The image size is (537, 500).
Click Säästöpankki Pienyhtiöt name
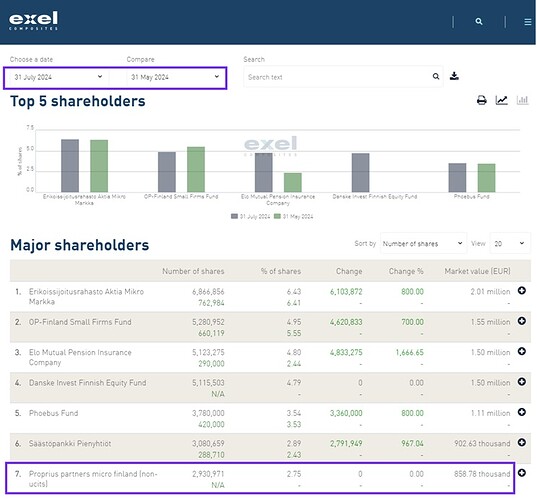[70, 443]
